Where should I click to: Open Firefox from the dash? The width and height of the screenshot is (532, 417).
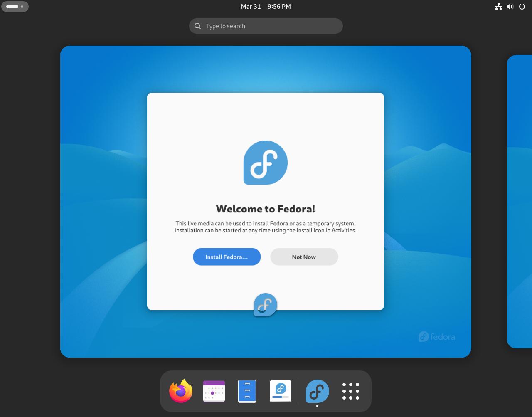coord(181,391)
